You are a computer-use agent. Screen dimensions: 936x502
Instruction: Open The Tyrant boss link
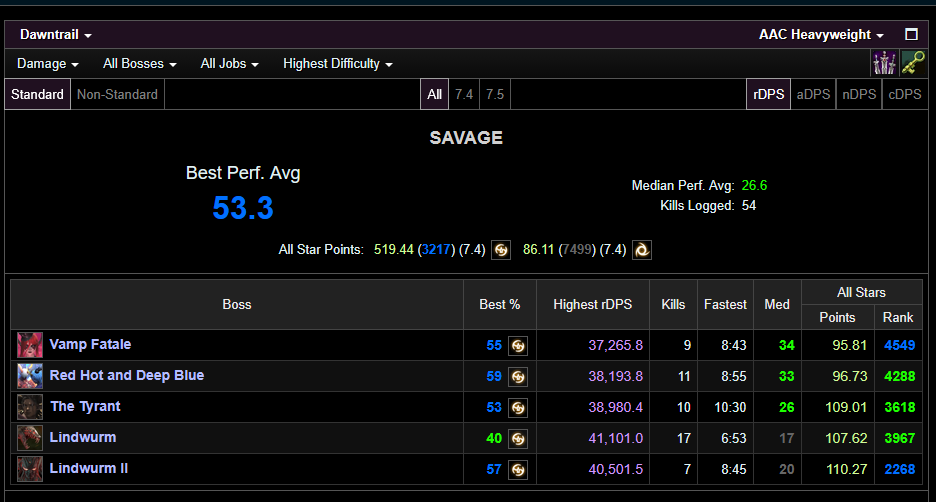tap(85, 406)
